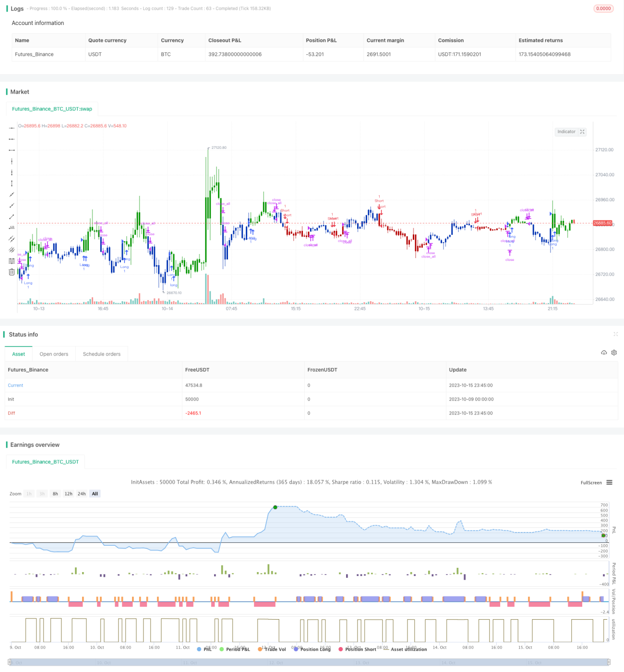
Task: Click the FullScreen button
Action: pos(591,483)
